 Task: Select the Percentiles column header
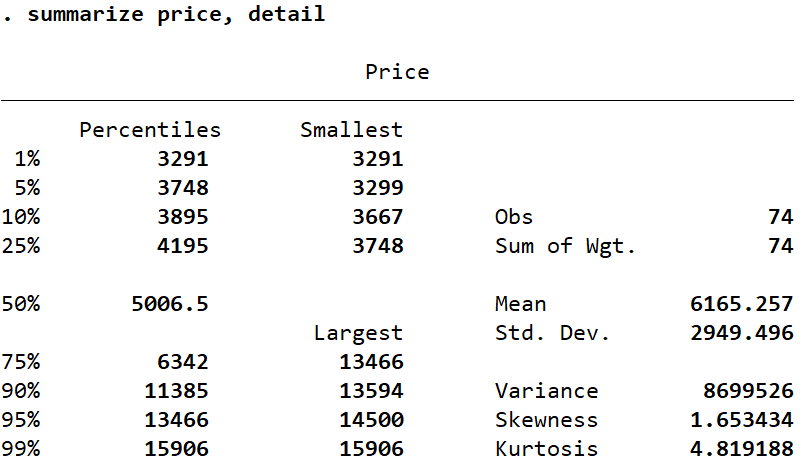pyautogui.click(x=150, y=130)
